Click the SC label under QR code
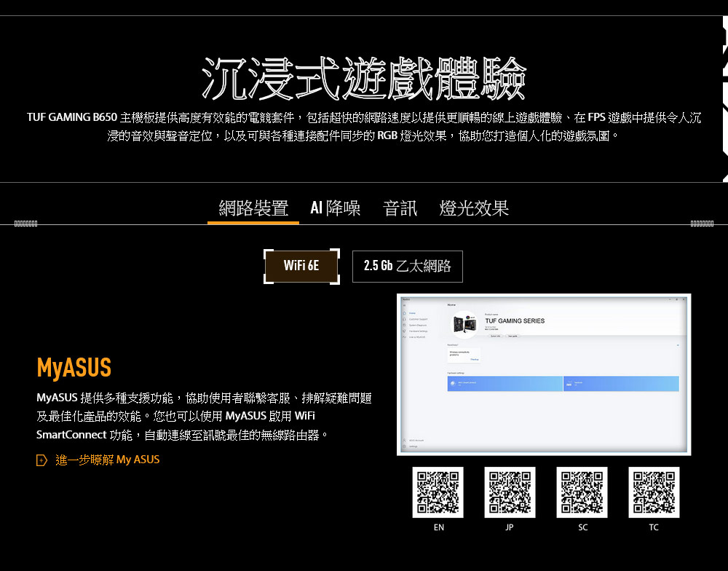 (582, 527)
